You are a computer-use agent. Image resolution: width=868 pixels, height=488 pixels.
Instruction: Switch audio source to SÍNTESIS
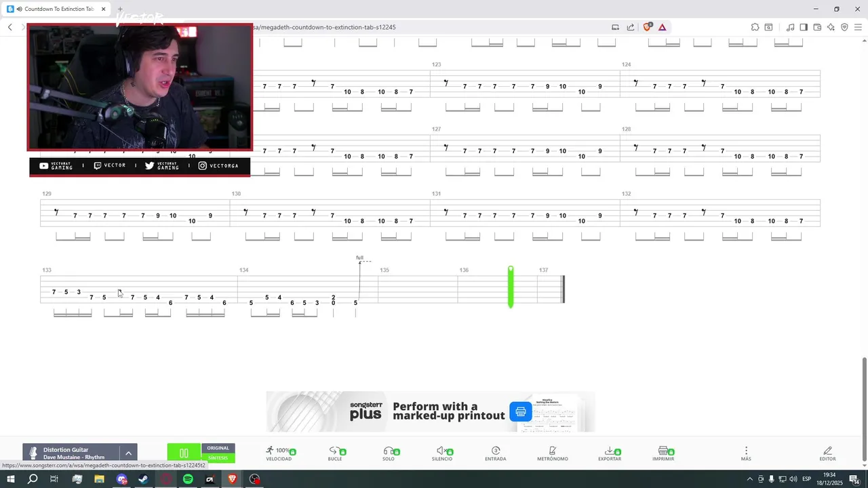pos(218,458)
